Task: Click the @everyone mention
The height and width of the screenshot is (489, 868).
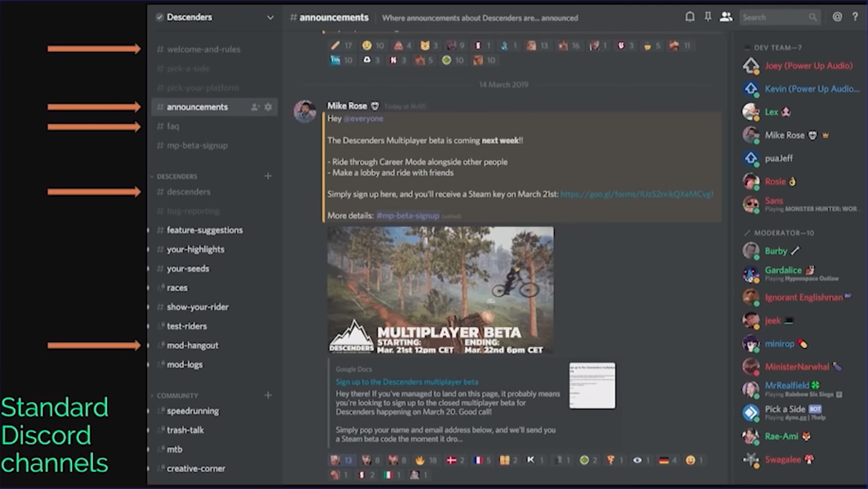Action: point(363,119)
